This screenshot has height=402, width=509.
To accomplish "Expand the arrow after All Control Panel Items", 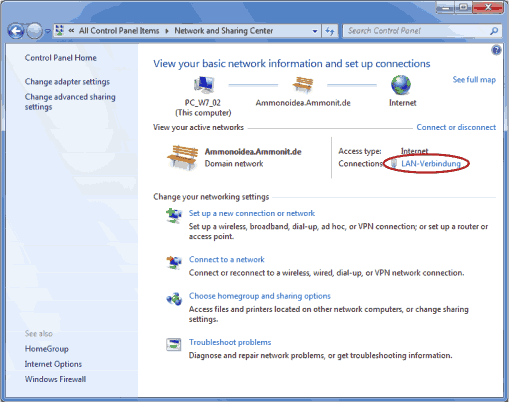I will coord(167,31).
